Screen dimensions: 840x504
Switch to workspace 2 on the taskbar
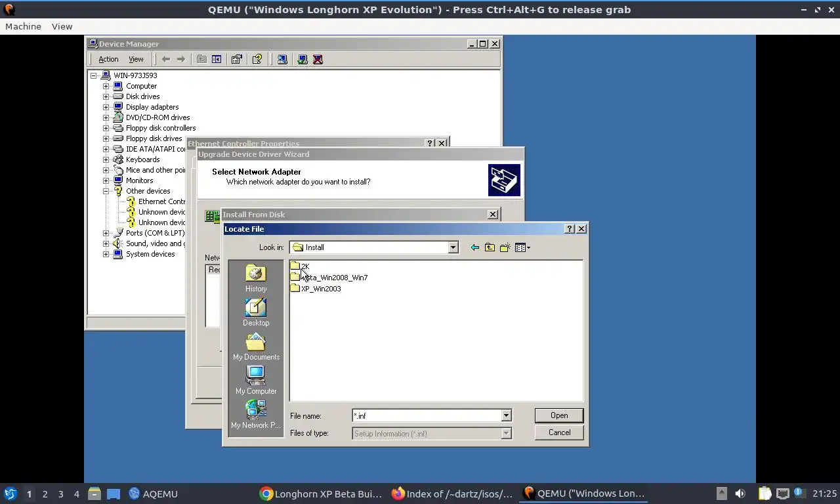(x=45, y=493)
